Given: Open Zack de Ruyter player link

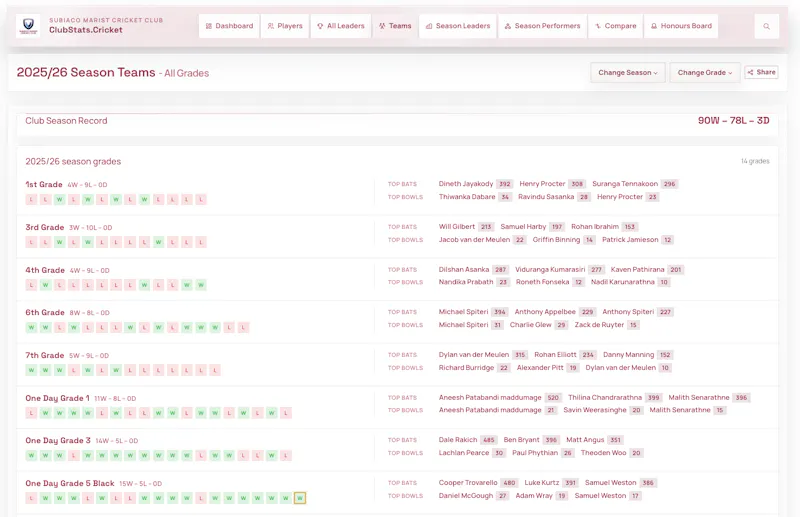Looking at the screenshot, I should coord(599,325).
